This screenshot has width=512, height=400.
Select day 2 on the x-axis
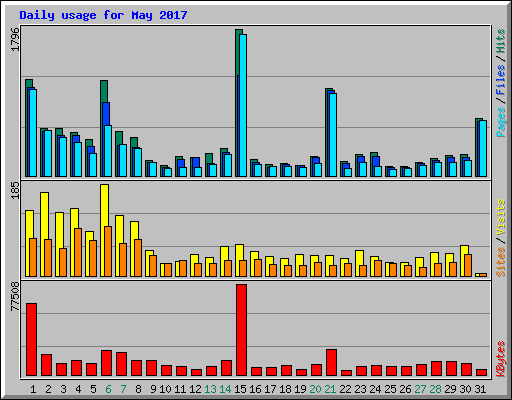point(48,389)
